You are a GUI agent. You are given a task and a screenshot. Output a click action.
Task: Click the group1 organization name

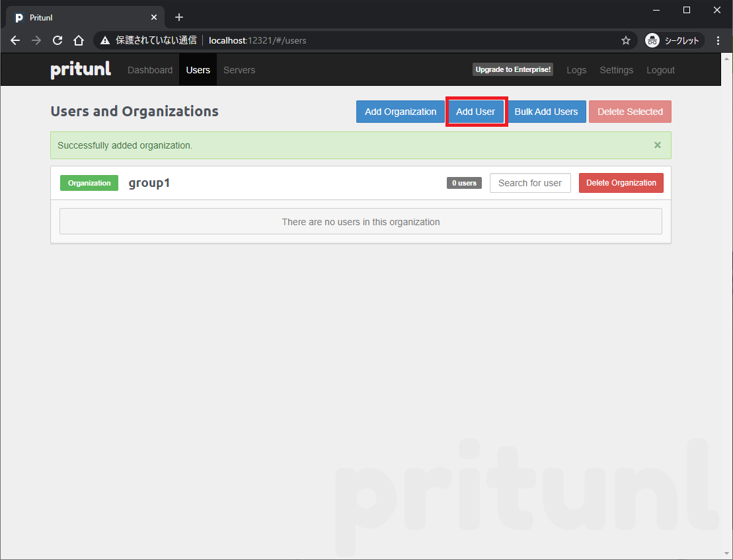click(x=149, y=183)
